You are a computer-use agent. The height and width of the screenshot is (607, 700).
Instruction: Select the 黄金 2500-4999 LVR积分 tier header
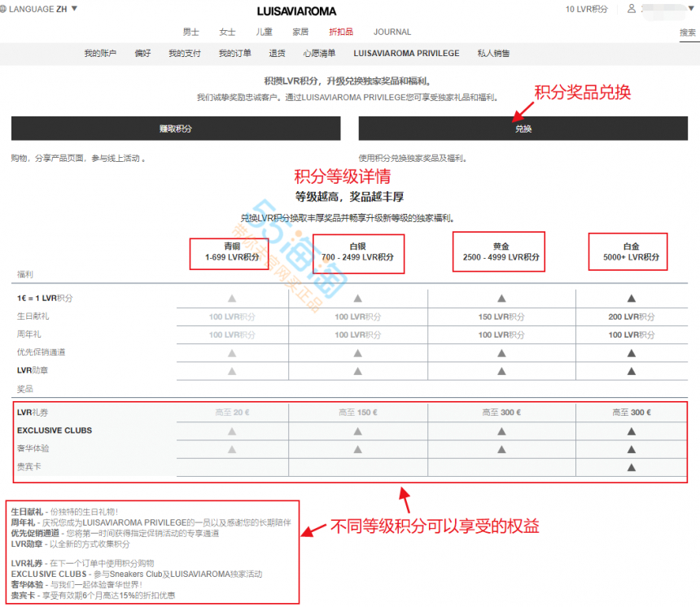point(501,251)
